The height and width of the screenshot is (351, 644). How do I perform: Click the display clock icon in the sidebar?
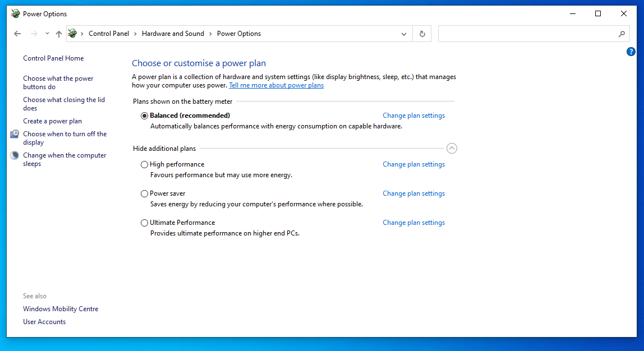(15, 134)
